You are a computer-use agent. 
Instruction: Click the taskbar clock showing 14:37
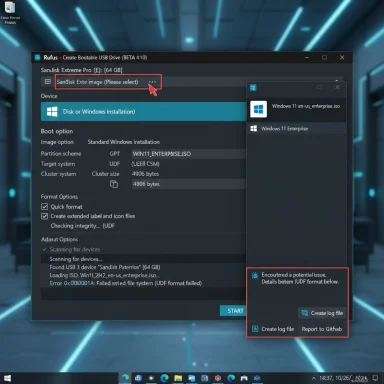coord(343,378)
